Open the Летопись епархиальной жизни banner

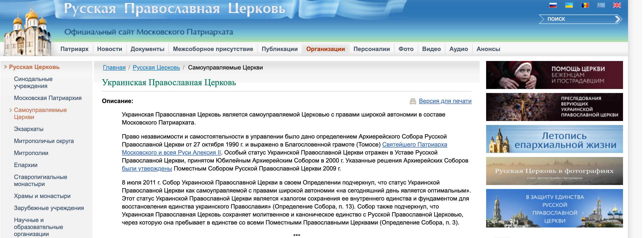554,139
